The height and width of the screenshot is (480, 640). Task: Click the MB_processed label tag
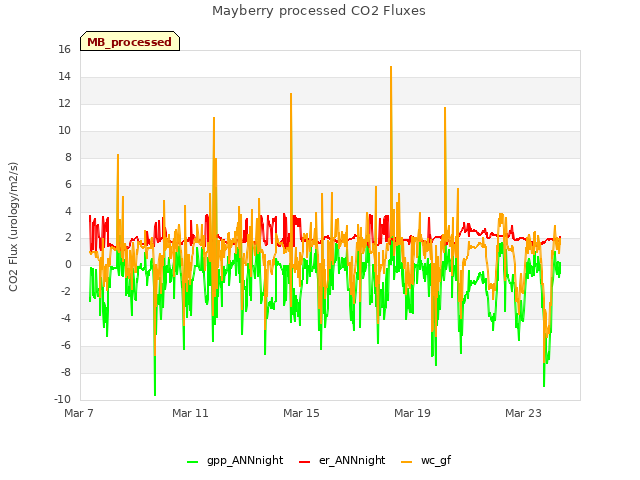pyautogui.click(x=130, y=41)
